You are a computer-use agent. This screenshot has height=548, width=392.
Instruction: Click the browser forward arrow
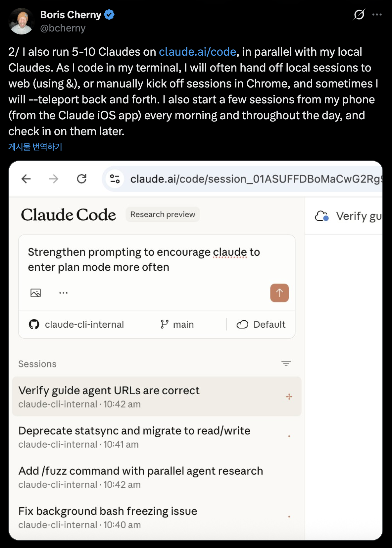pos(54,179)
